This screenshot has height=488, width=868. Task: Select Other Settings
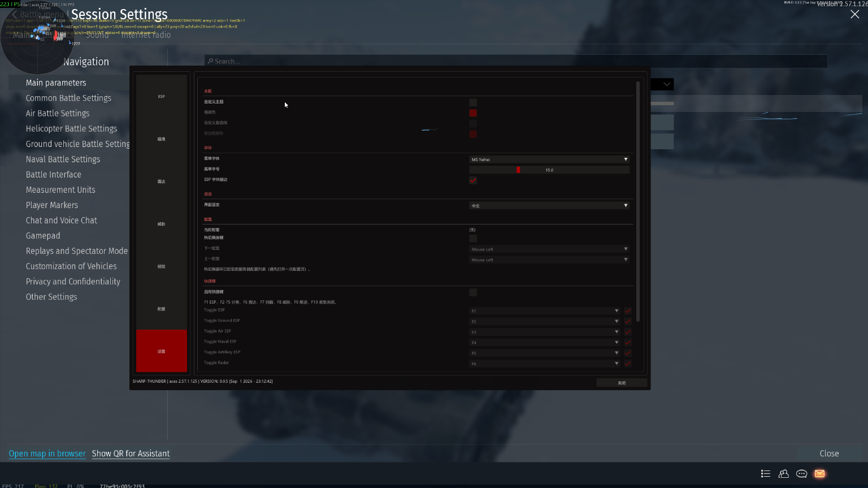(x=51, y=296)
